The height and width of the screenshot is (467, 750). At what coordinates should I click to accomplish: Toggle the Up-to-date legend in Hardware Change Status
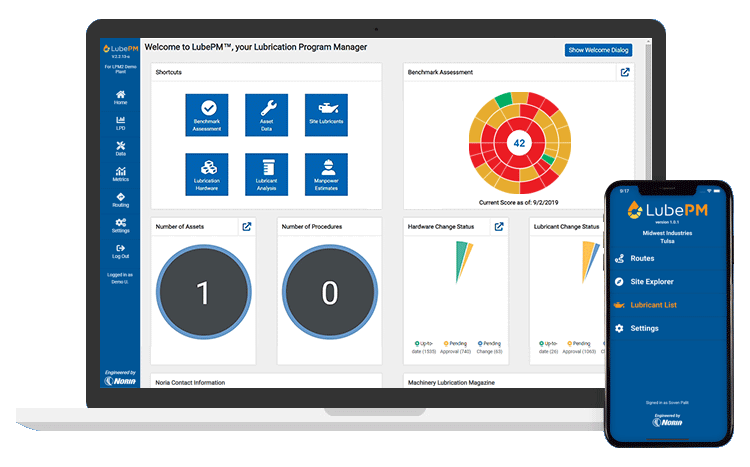pyautogui.click(x=424, y=347)
